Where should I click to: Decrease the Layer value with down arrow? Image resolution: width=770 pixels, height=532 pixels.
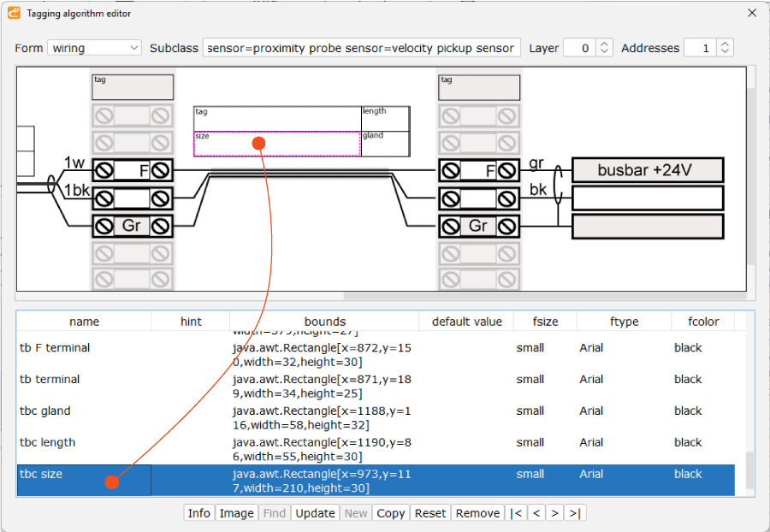pyautogui.click(x=605, y=52)
